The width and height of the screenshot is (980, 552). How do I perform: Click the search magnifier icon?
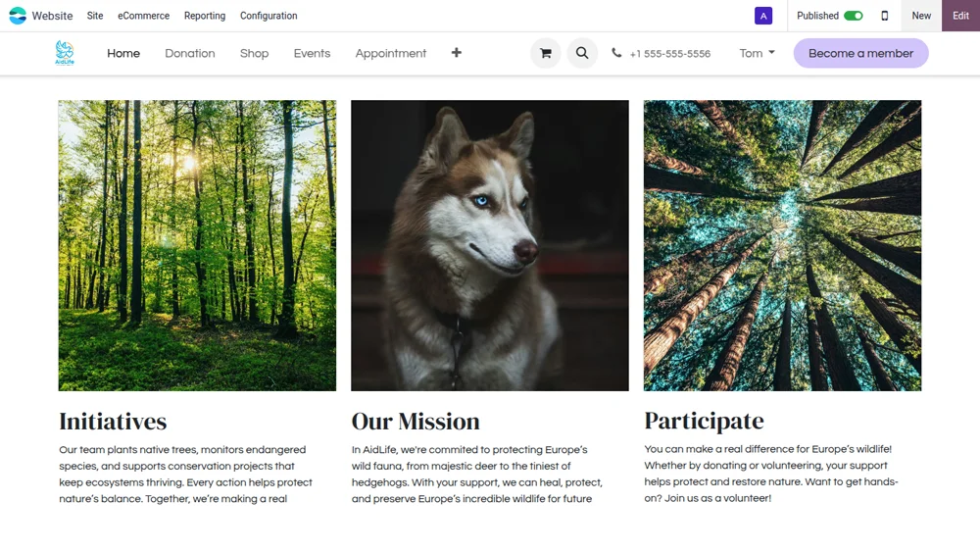coord(582,53)
